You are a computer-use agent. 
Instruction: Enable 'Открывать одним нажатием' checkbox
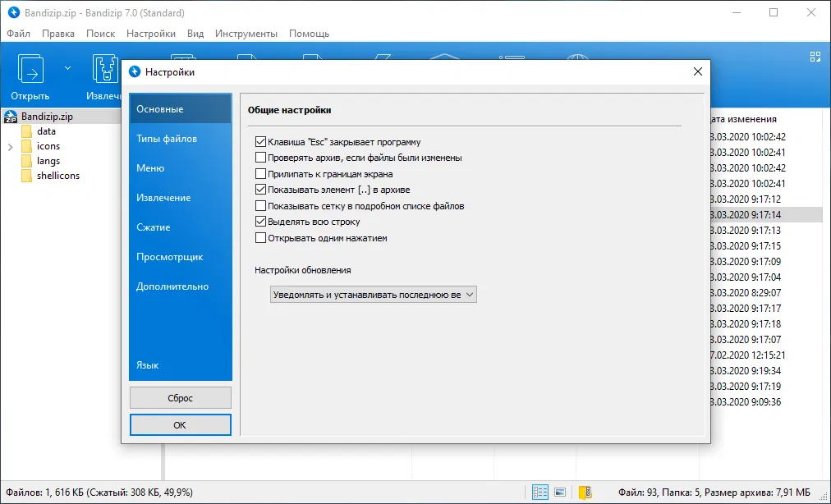(x=260, y=237)
